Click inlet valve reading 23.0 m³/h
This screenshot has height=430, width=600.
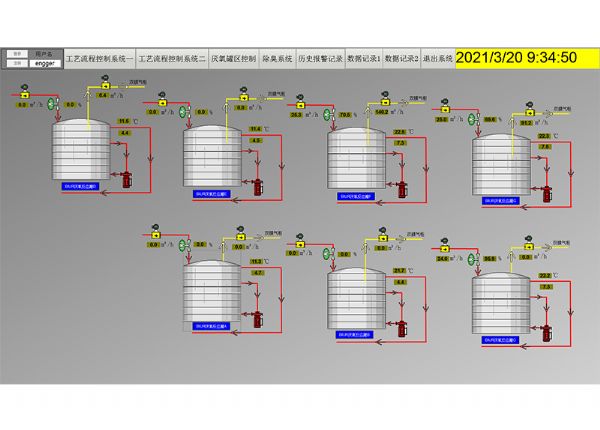(445, 107)
